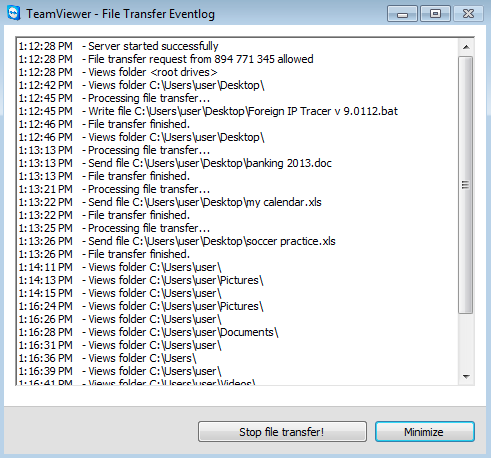Maximize the Eventlog window
The image size is (491, 458).
[x=435, y=14]
